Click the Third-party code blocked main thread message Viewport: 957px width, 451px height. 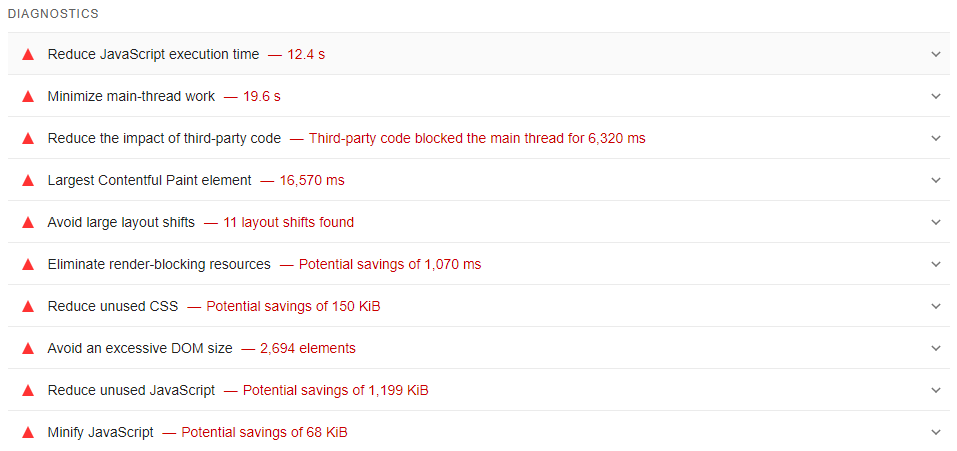476,138
